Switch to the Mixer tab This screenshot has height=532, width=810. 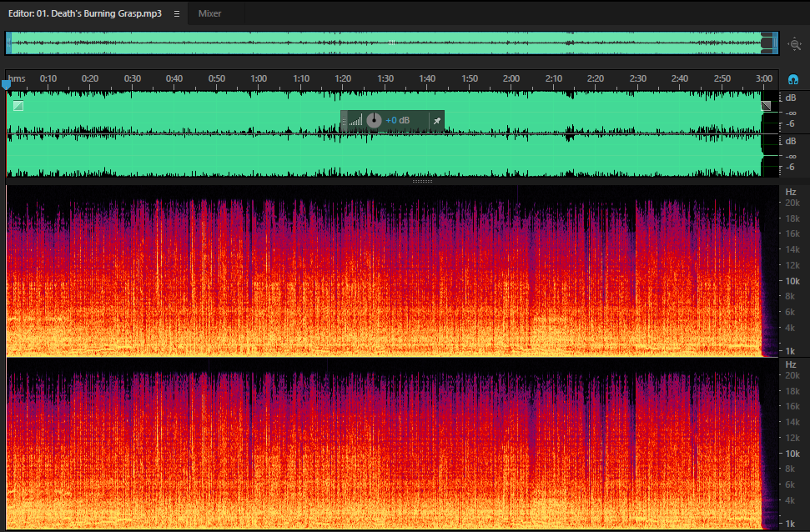coord(209,13)
